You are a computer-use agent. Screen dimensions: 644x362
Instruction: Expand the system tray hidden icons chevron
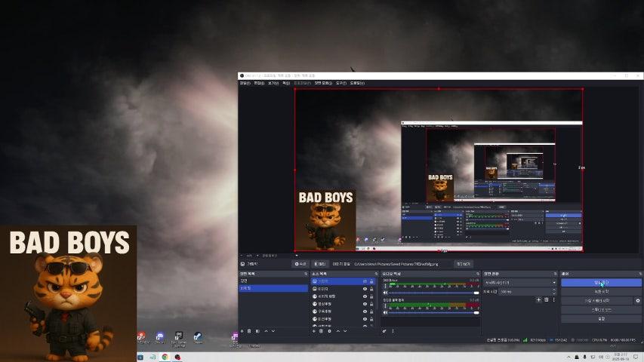569,357
